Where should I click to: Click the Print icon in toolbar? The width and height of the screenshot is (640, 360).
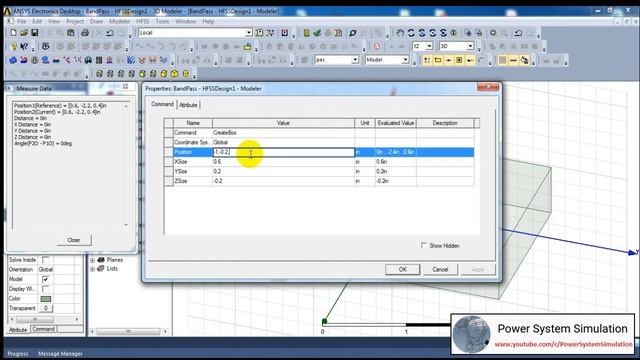click(x=85, y=33)
